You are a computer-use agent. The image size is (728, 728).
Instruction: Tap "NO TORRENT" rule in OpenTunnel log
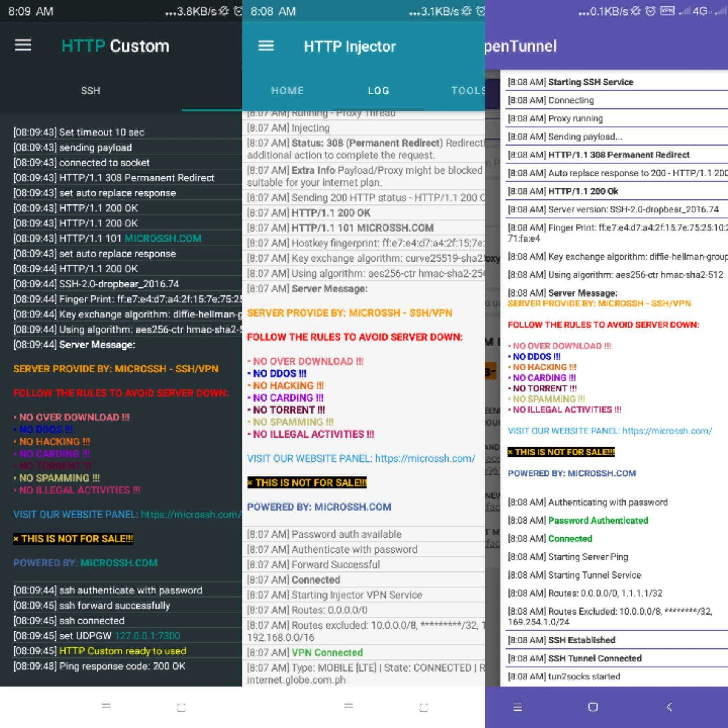[x=543, y=388]
